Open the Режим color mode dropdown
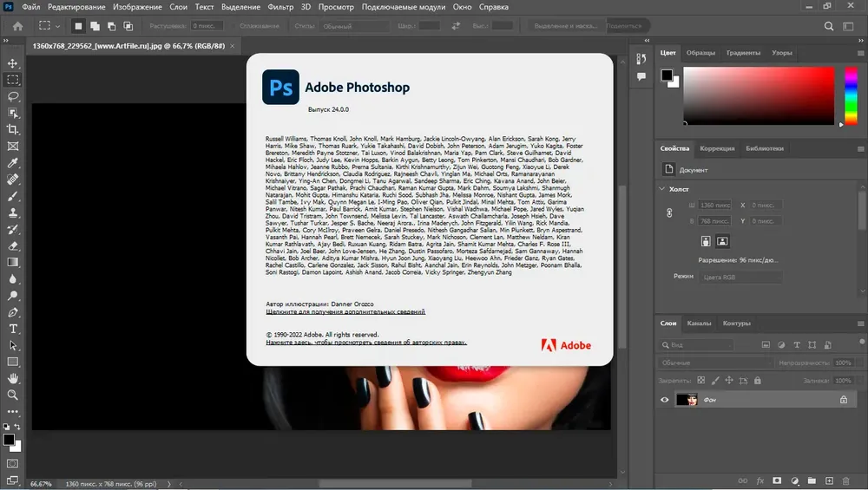 point(741,277)
